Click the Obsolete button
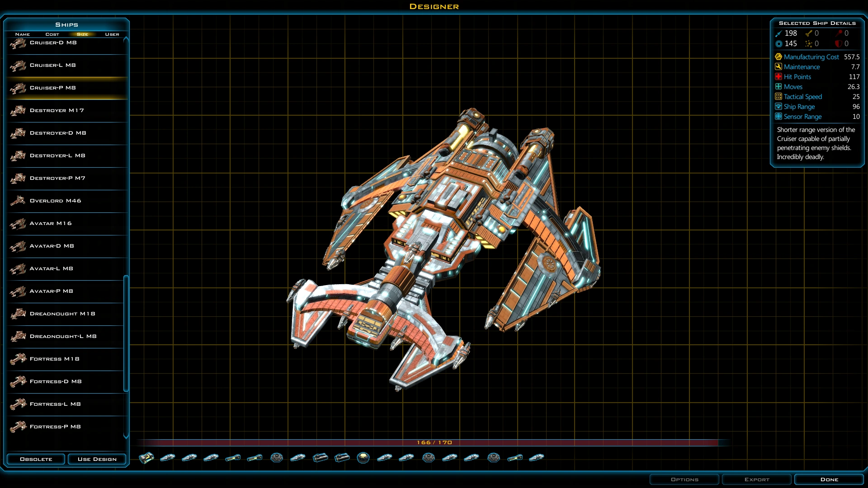 [36, 459]
